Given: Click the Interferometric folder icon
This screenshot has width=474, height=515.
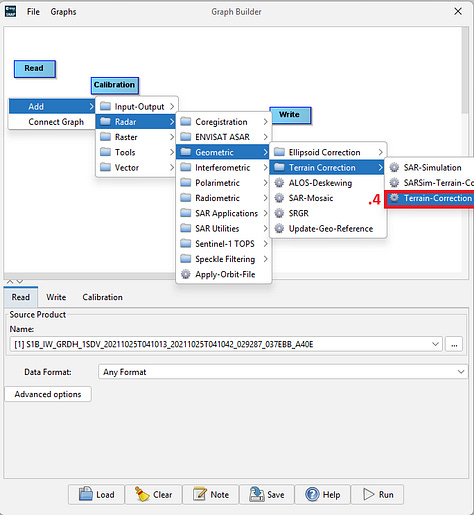Looking at the screenshot, I should coord(186,167).
